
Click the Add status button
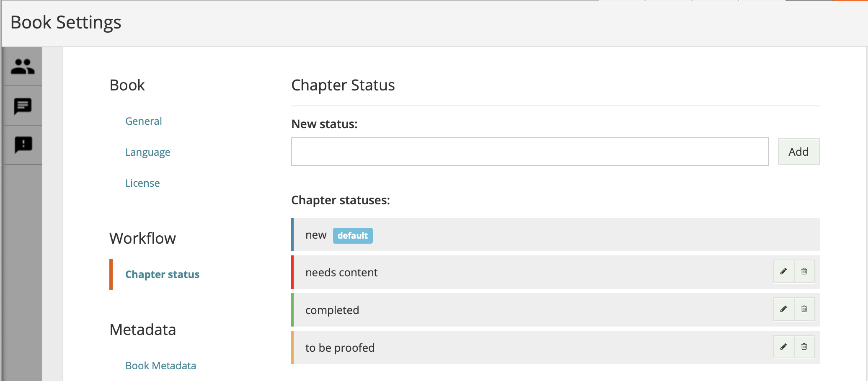[798, 152]
